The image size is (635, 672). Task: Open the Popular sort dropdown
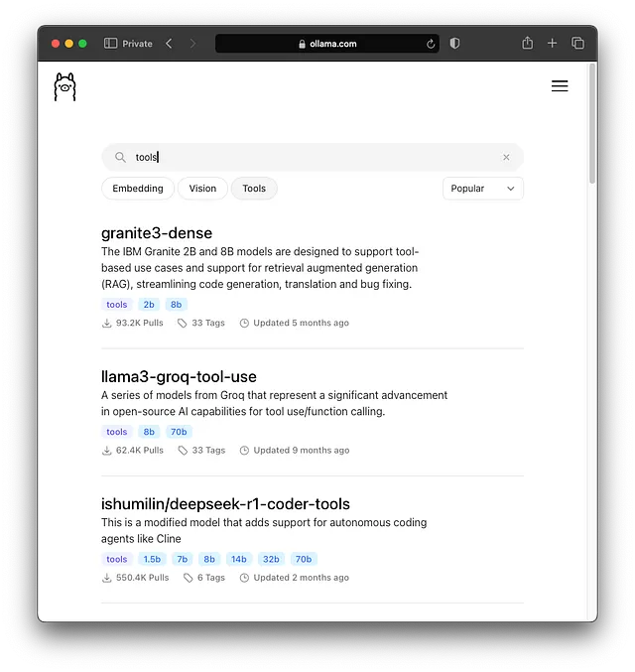[482, 189]
